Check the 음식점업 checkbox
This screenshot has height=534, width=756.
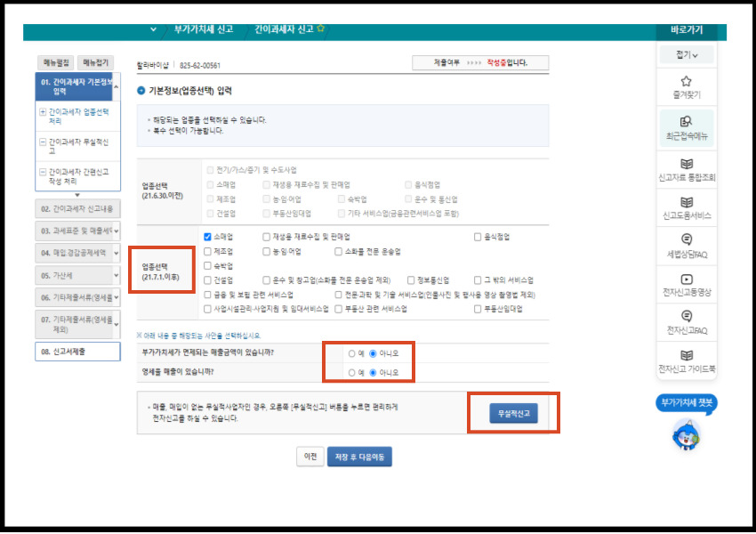(478, 237)
